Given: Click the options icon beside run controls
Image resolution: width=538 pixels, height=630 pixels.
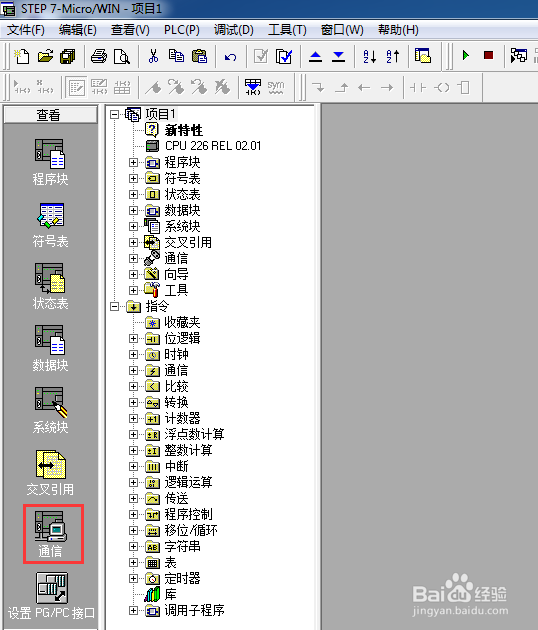Looking at the screenshot, I should click(x=519, y=55).
